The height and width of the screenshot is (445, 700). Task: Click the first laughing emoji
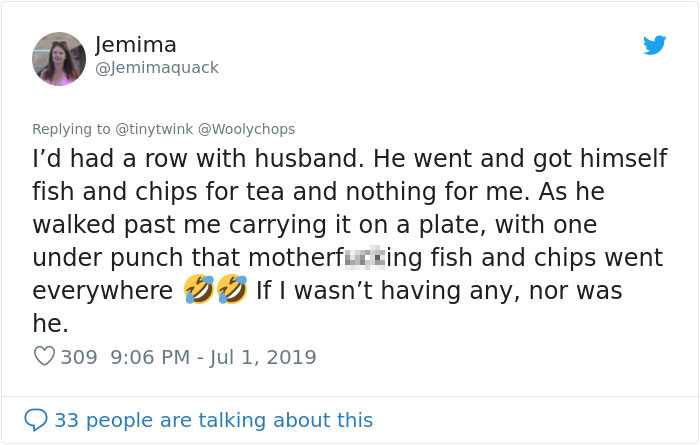tap(198, 291)
